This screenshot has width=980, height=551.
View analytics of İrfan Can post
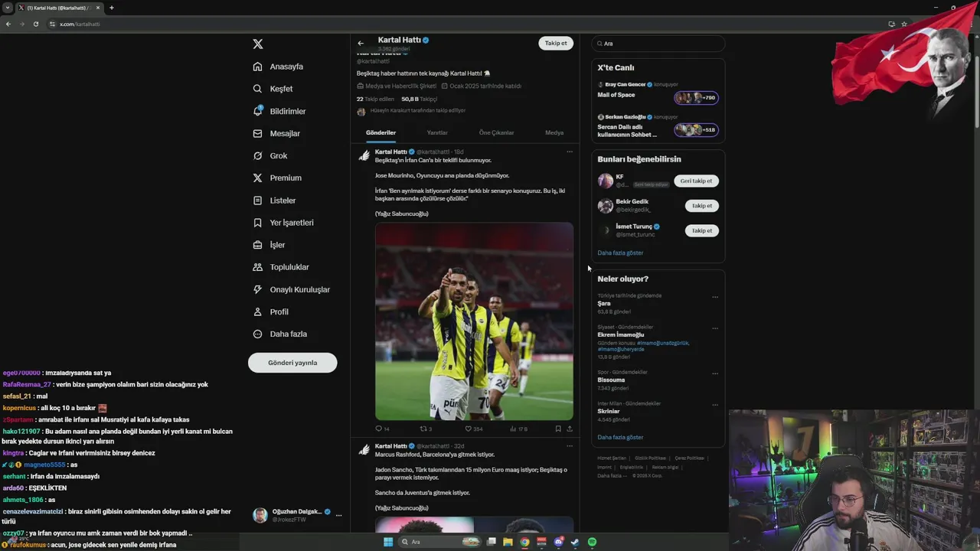tap(518, 429)
